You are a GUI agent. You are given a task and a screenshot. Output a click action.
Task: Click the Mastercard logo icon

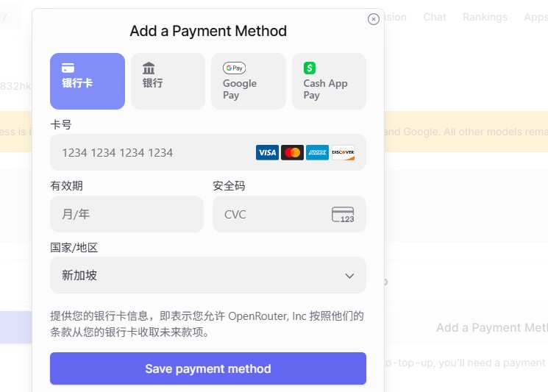pyautogui.click(x=293, y=152)
